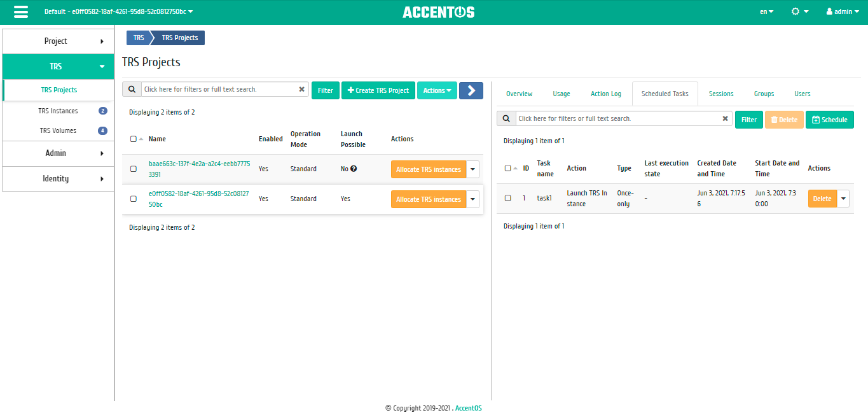Image resolution: width=868 pixels, height=415 pixels.
Task: Open the admin user dropdown
Action: click(x=843, y=11)
